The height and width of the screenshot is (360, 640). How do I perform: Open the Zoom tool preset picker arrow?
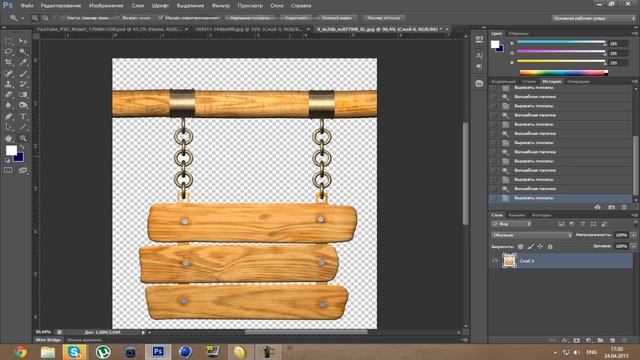pos(22,18)
